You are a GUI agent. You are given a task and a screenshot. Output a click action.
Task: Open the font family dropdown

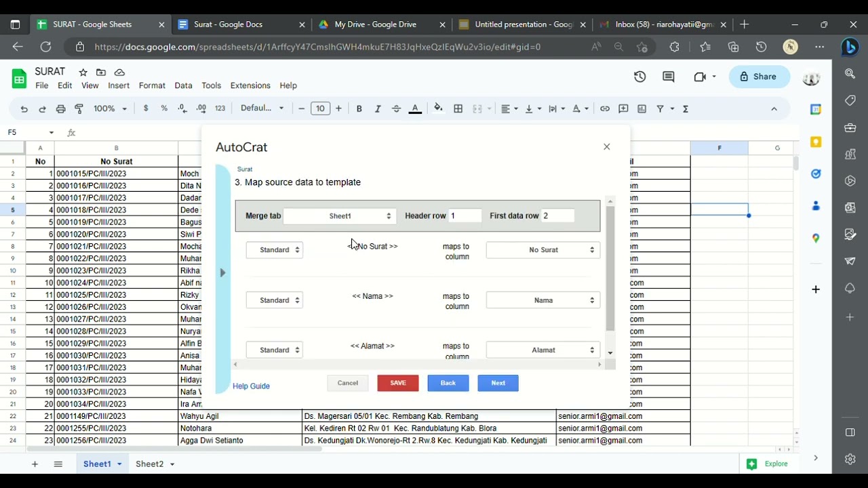coord(262,108)
